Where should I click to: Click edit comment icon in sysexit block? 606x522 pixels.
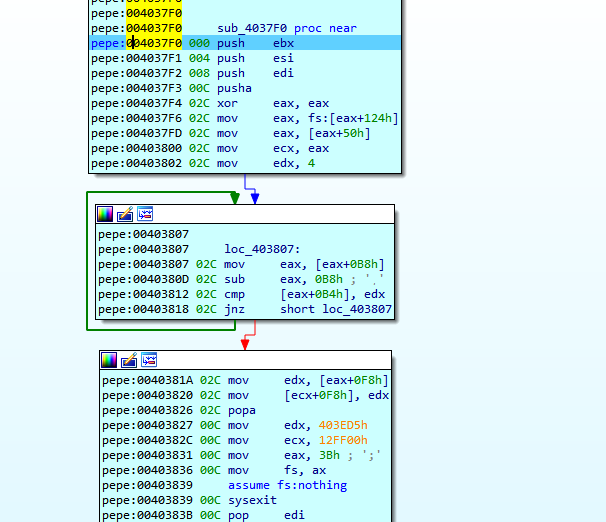[129, 360]
